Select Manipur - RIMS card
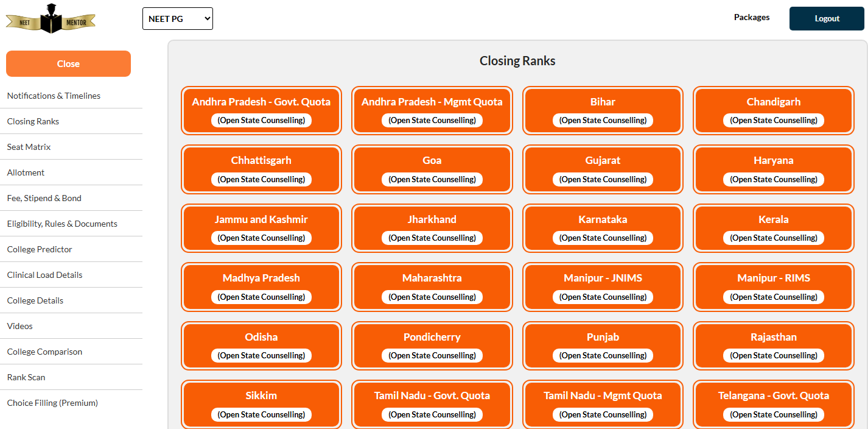Viewport: 868px width, 429px height. tap(774, 287)
